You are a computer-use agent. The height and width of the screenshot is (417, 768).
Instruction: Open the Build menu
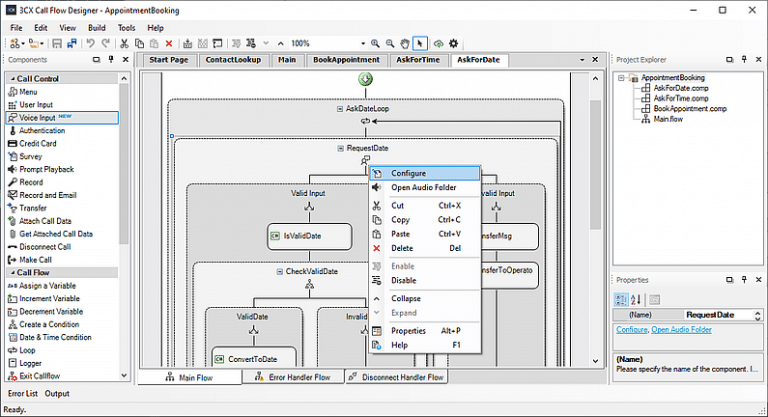pos(96,28)
